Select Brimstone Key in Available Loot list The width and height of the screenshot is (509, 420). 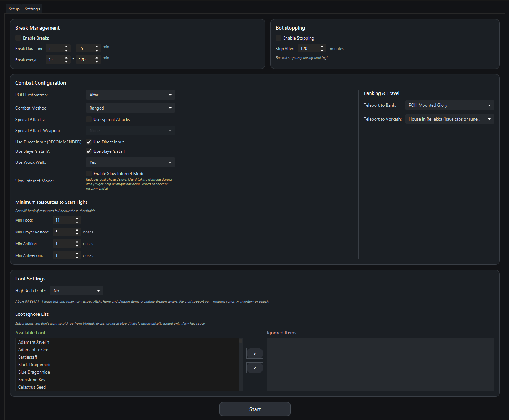tap(32, 380)
